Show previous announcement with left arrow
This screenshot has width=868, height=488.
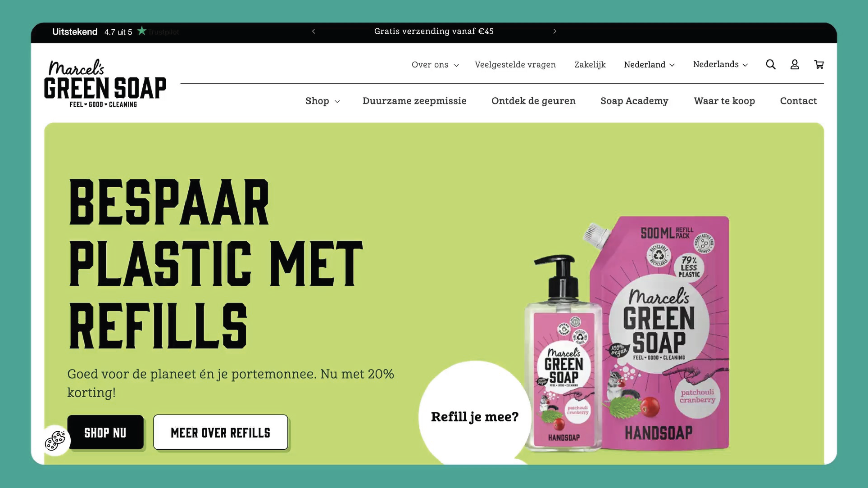click(314, 31)
